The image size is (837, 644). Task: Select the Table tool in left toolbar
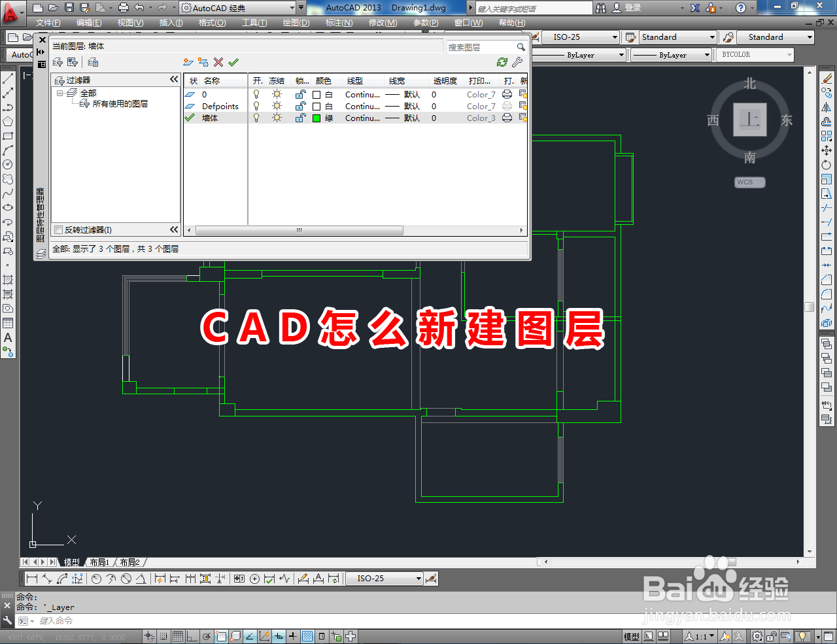click(8, 323)
